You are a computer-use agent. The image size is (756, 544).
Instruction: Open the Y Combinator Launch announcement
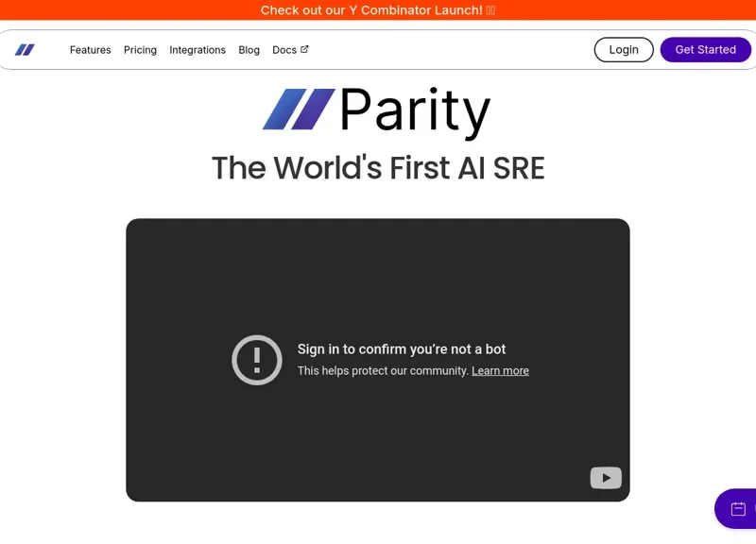tap(377, 10)
